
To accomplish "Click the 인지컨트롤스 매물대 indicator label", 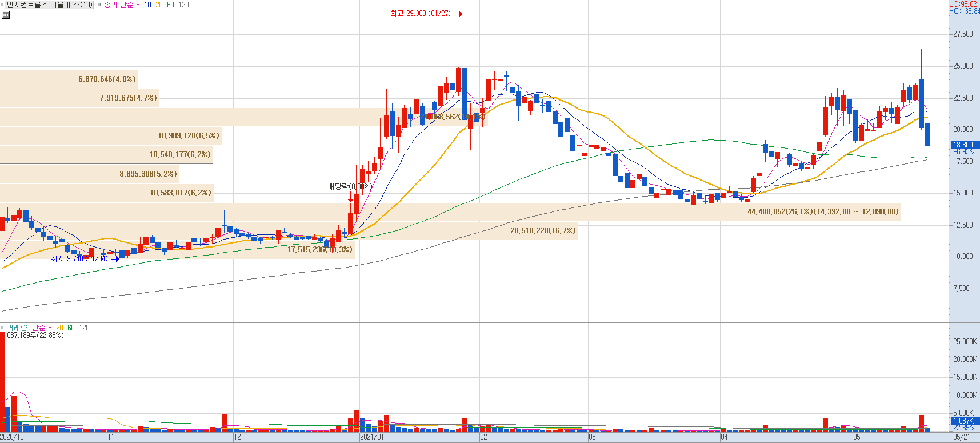I will [x=49, y=5].
